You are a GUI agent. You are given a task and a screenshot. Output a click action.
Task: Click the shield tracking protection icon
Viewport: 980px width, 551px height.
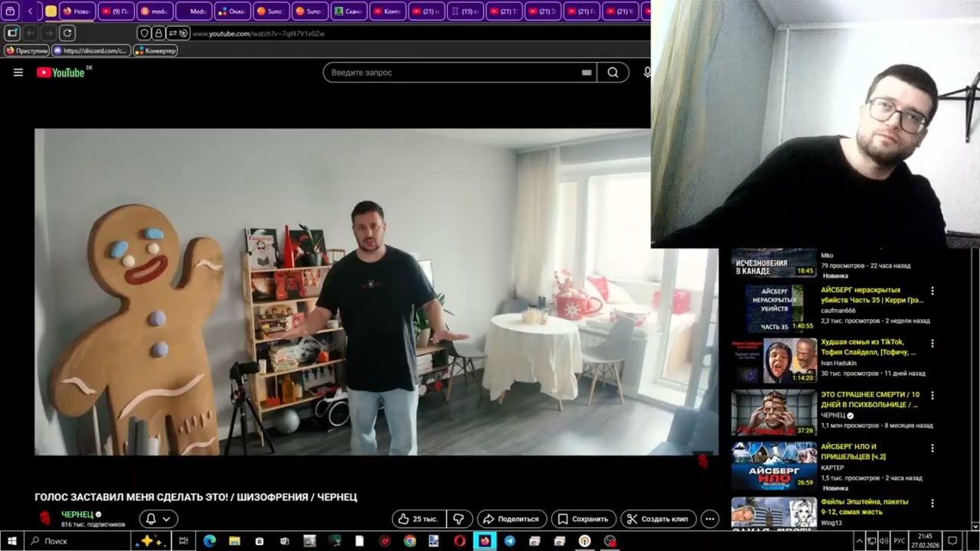(144, 34)
